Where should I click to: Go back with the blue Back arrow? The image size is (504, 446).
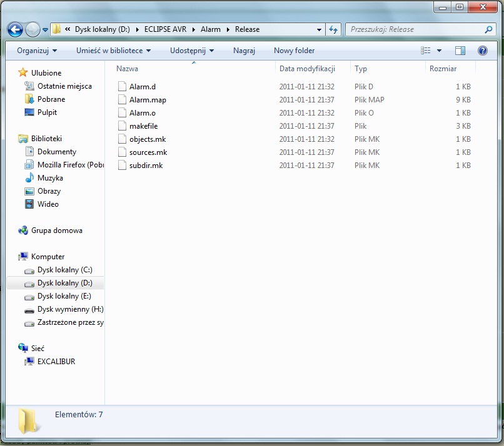click(x=15, y=30)
